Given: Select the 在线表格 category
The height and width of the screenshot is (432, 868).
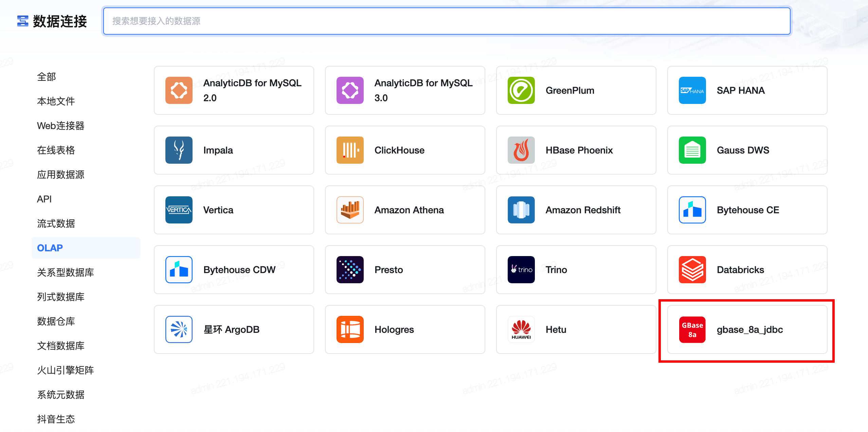Looking at the screenshot, I should 86,150.
